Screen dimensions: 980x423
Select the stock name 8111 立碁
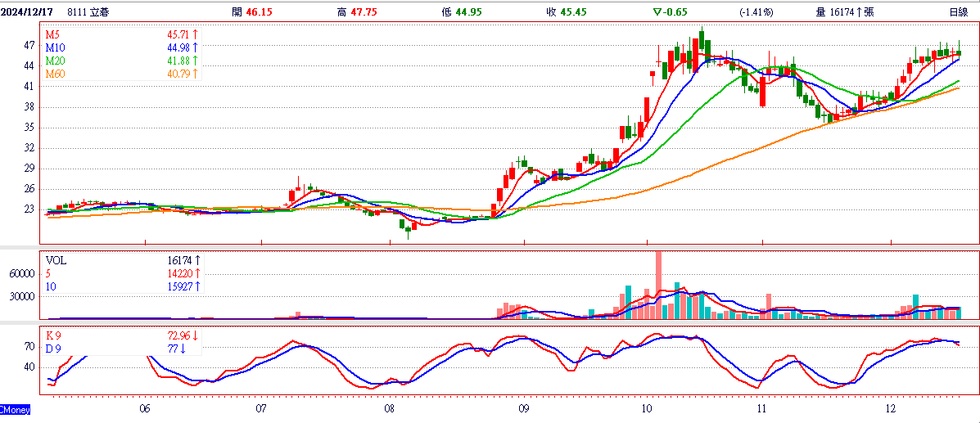[x=88, y=12]
